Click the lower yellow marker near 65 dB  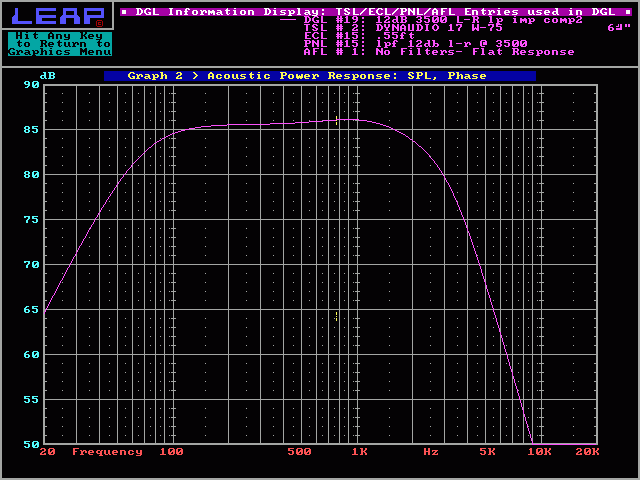(336, 316)
